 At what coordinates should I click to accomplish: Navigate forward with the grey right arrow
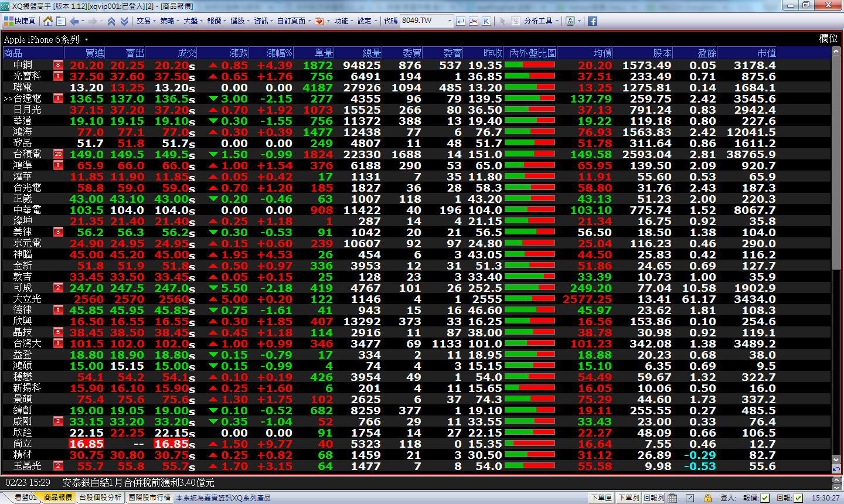tap(92, 21)
